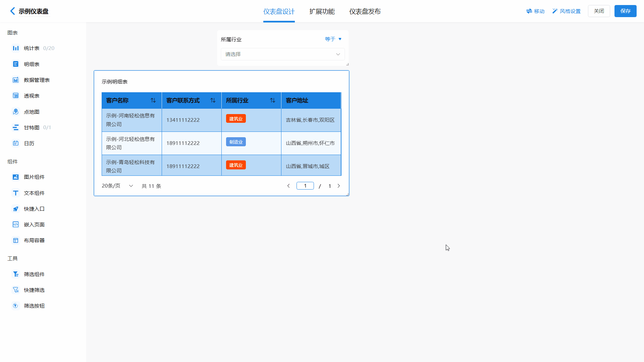Click the 建筑业 tag in 河南 row
The image size is (644, 362).
pos(236,119)
